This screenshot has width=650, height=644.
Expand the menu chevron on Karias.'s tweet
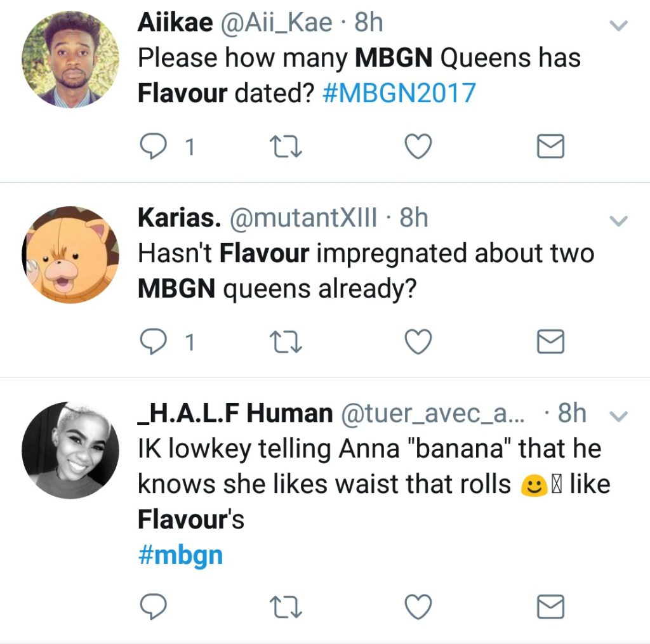click(618, 221)
